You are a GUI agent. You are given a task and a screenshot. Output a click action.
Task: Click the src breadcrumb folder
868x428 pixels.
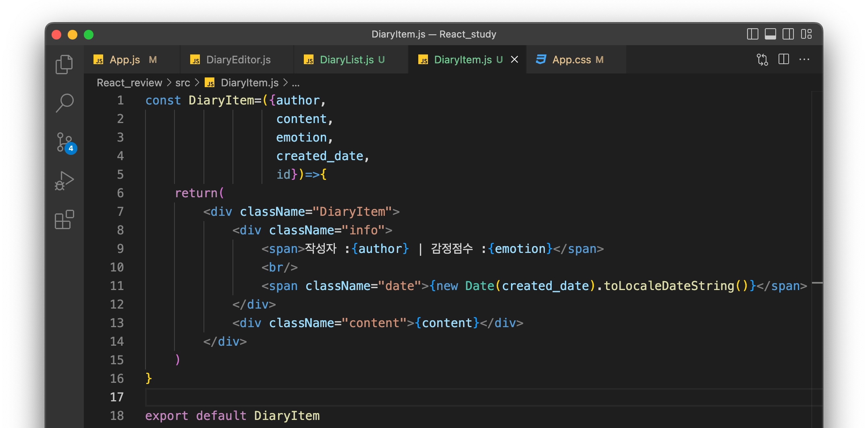[183, 83]
